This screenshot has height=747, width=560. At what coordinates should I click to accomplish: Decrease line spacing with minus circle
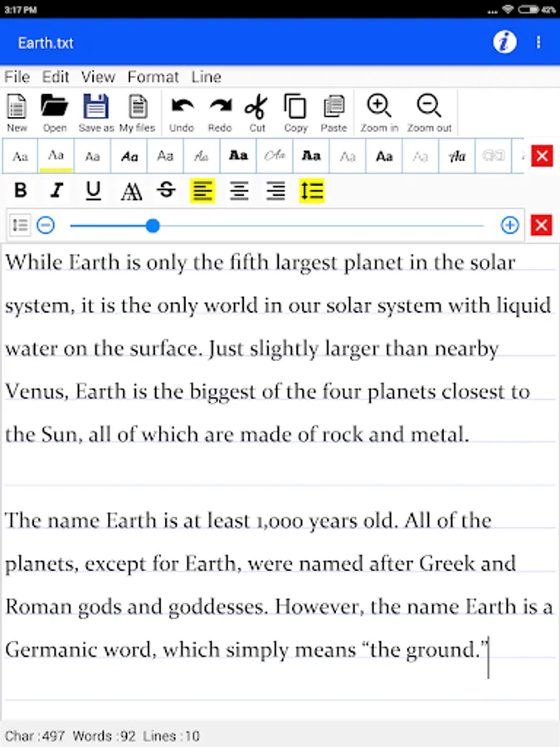click(x=46, y=225)
